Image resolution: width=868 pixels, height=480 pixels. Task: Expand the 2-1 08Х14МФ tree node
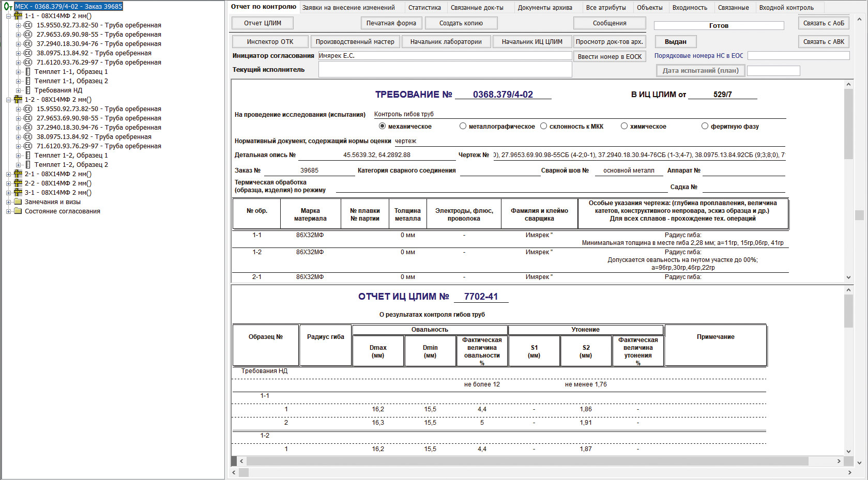pos(8,174)
